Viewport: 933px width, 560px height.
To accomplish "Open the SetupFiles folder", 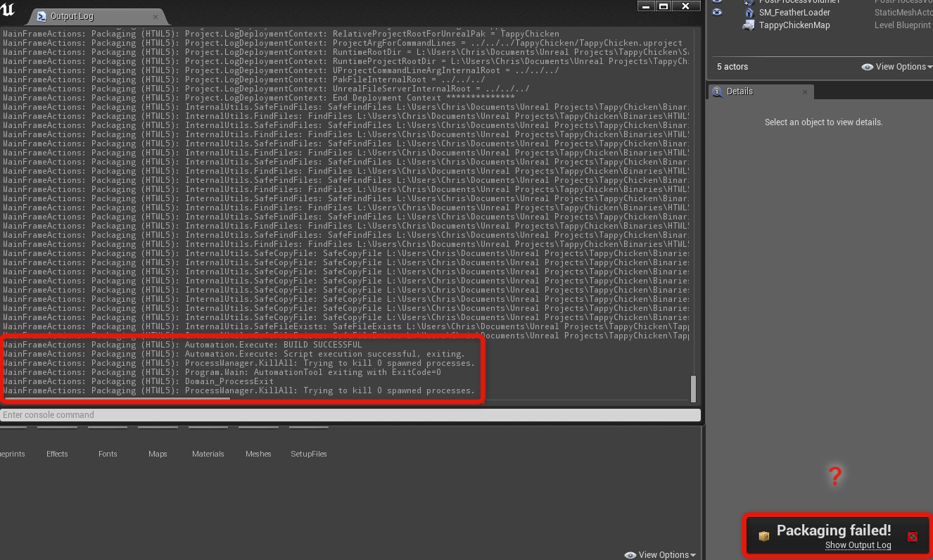I will [309, 454].
